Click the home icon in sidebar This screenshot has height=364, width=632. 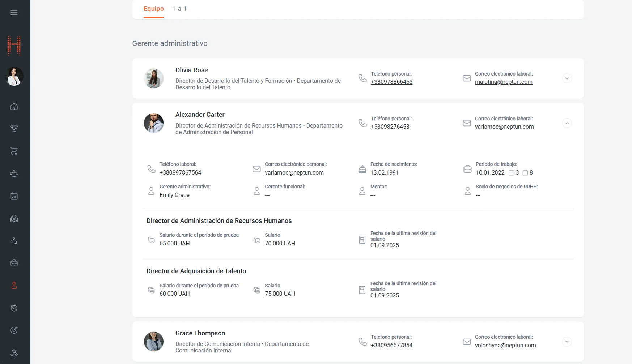coord(14,107)
